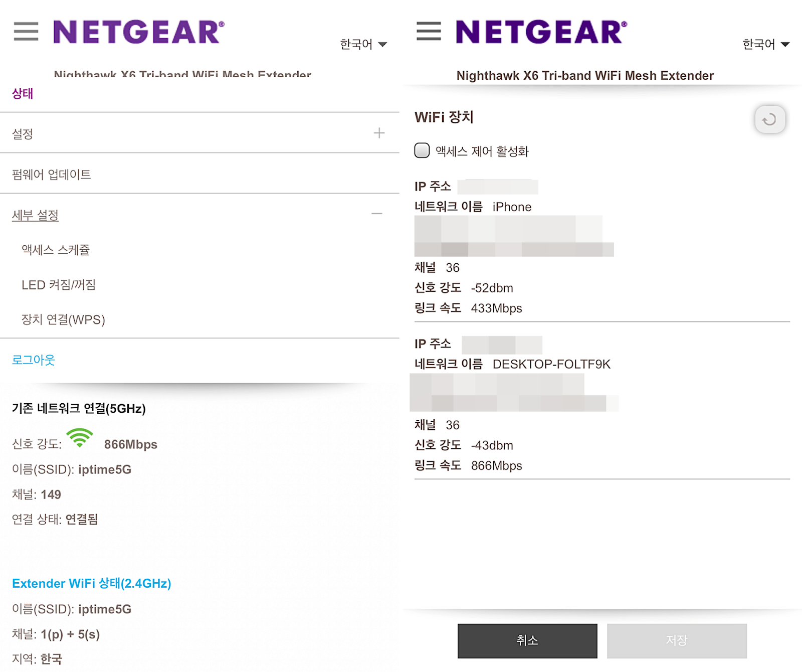Click the NETGEAR logo in left panel

[139, 32]
